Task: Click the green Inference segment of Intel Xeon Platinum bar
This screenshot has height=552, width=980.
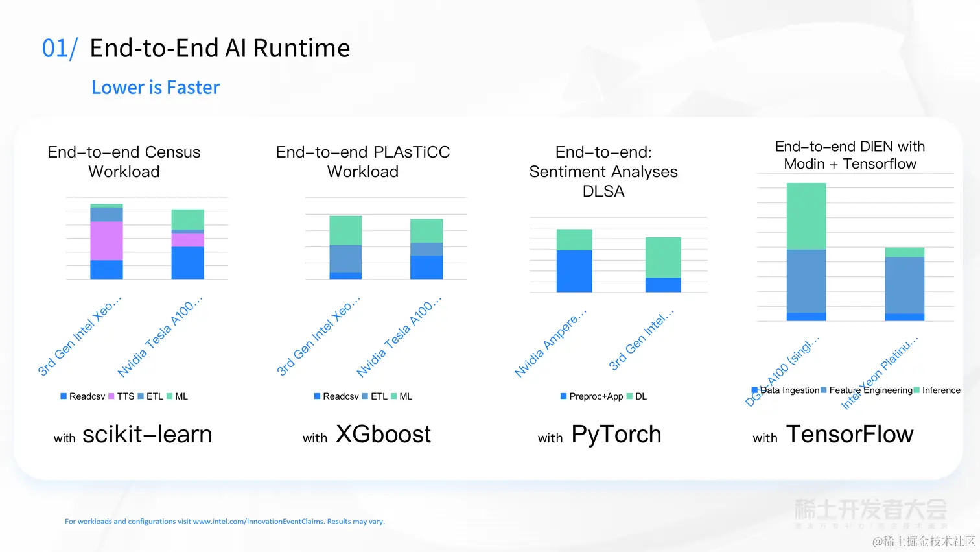Action: click(905, 252)
